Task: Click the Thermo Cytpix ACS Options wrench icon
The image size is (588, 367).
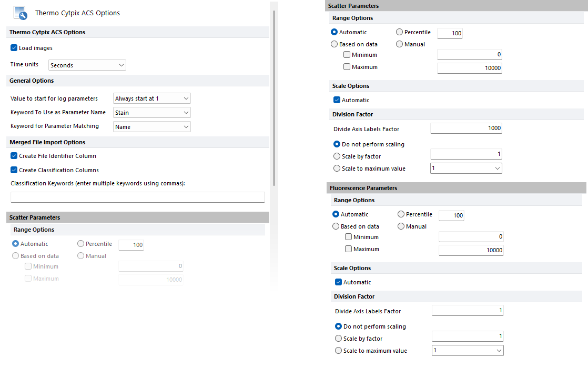Action: [x=21, y=13]
